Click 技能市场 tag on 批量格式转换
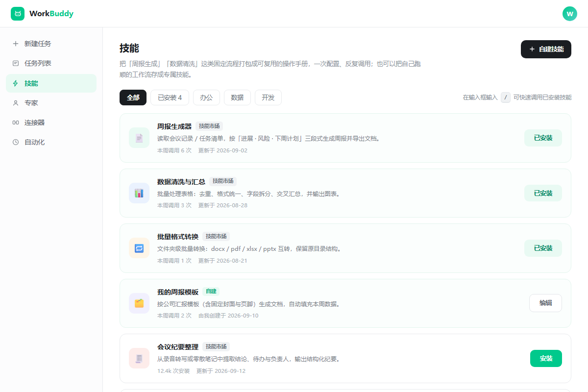The width and height of the screenshot is (588, 392). [216, 237]
